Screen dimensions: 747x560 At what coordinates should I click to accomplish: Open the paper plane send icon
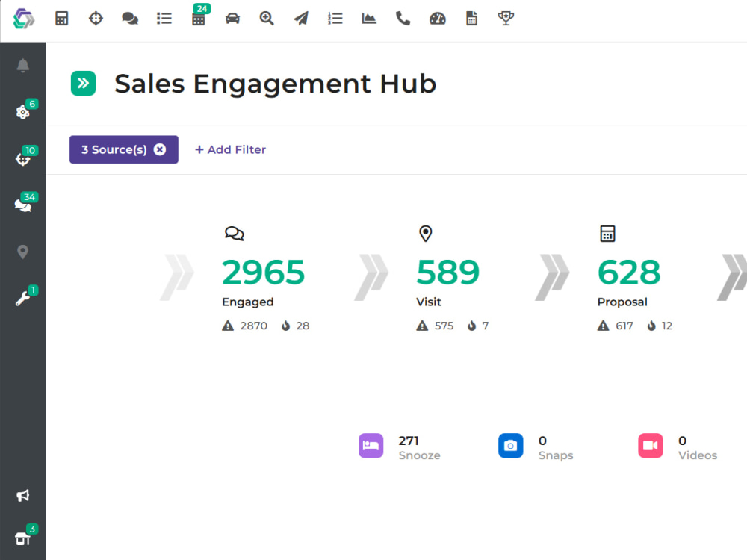coord(301,19)
